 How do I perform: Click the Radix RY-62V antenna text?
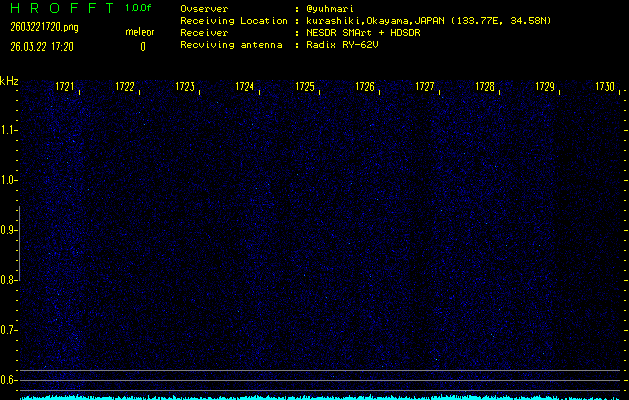coord(343,45)
